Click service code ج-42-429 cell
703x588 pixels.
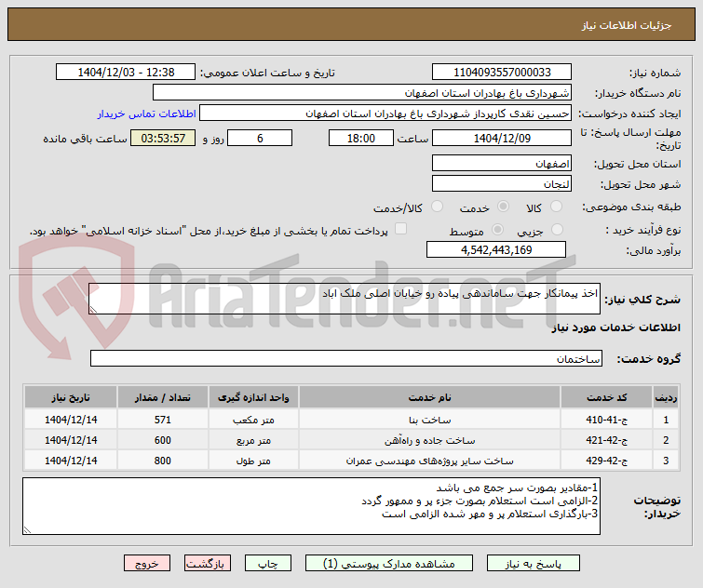point(606,461)
